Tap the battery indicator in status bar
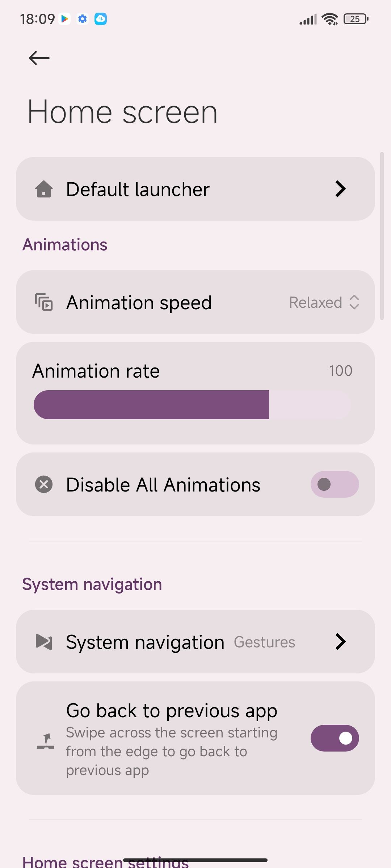 tap(356, 19)
